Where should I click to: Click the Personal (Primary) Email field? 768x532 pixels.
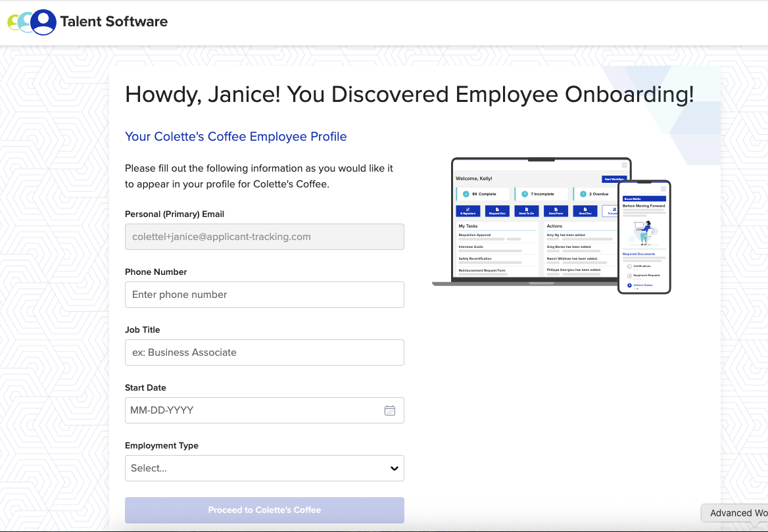point(264,237)
